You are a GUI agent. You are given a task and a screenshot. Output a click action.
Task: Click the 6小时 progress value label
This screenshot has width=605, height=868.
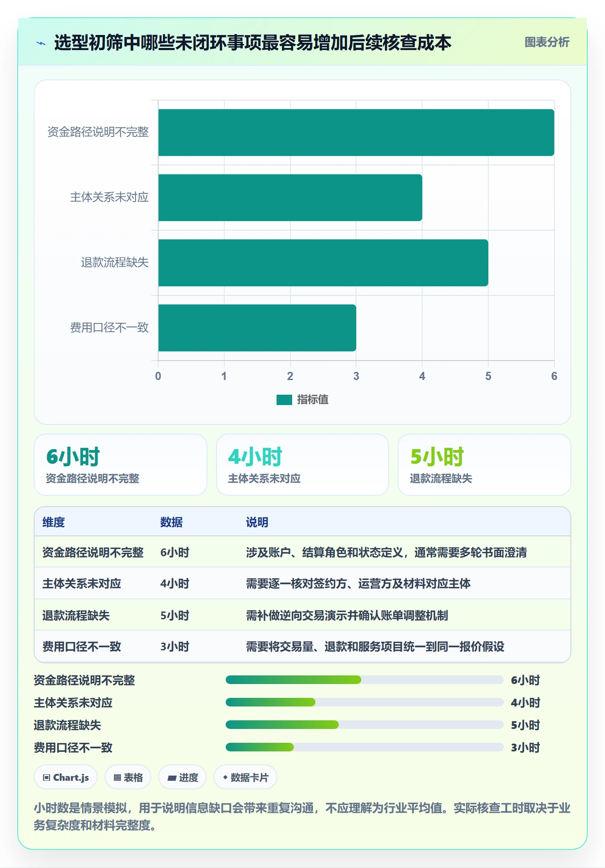525,680
